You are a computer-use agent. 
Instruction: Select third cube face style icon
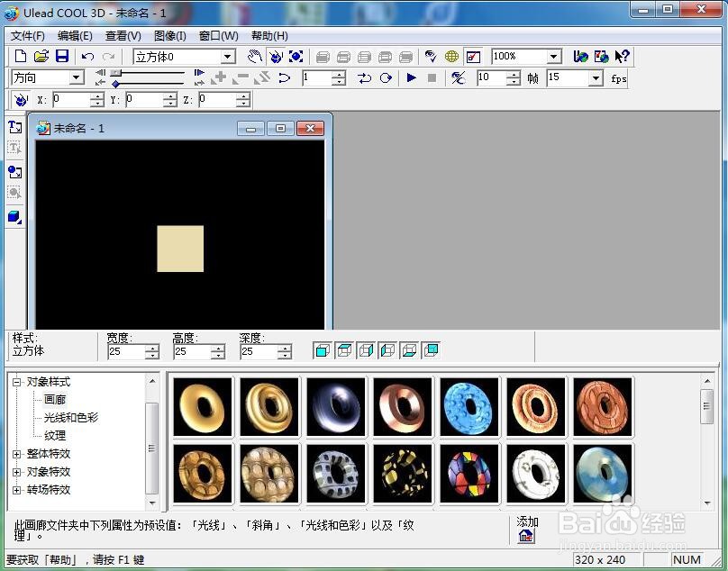click(366, 350)
